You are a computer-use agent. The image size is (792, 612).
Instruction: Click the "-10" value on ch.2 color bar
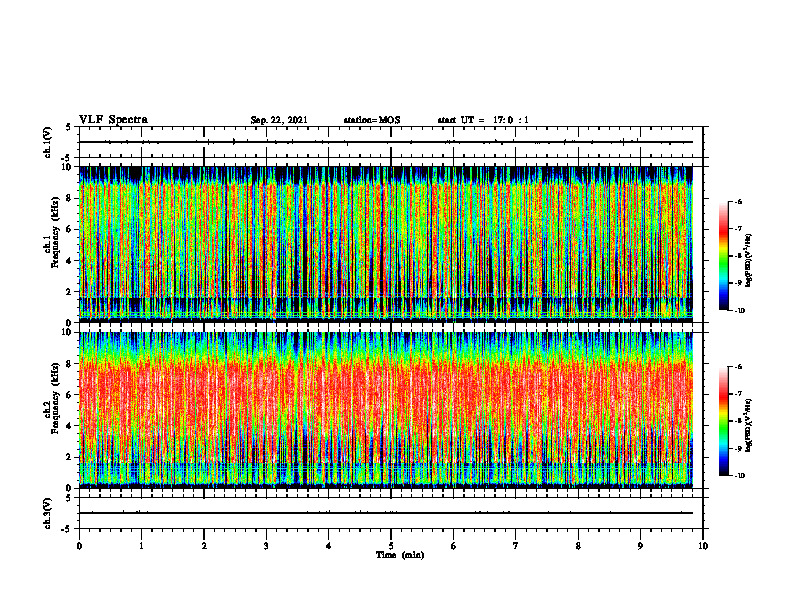click(740, 476)
